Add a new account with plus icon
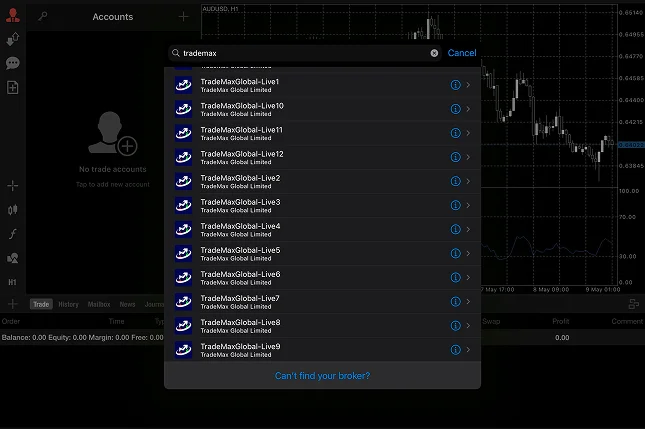Image resolution: width=645 pixels, height=429 pixels. coord(183,16)
